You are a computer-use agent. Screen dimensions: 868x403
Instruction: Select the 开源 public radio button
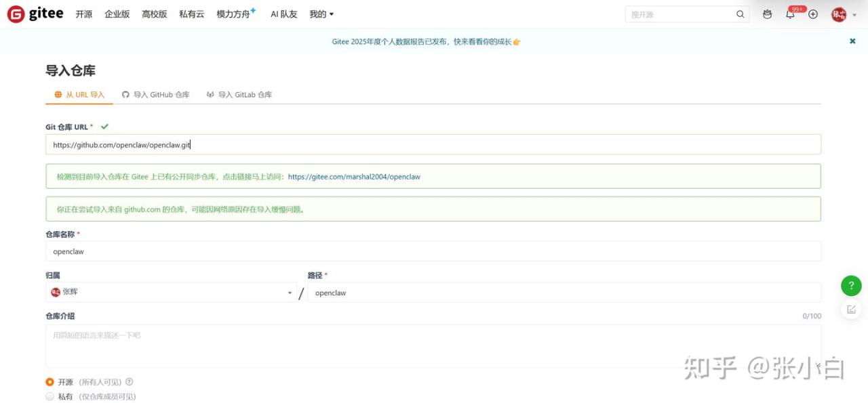tap(50, 382)
